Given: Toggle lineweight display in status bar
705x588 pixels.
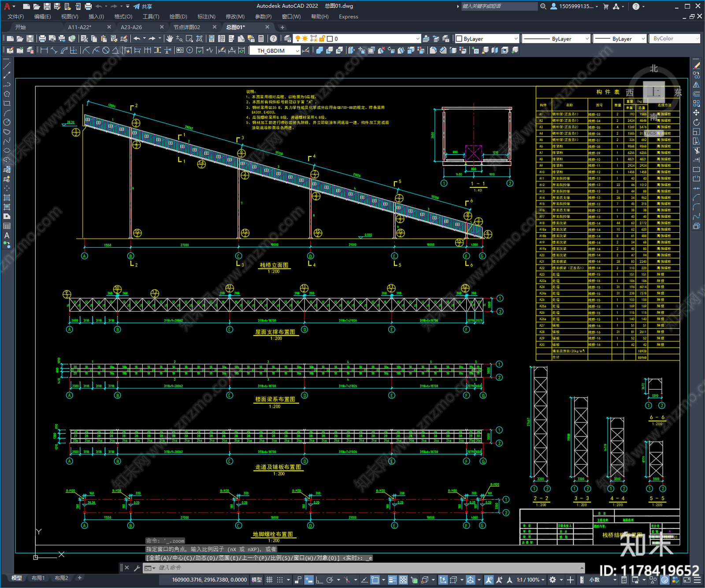Looking at the screenshot, I should (x=392, y=580).
